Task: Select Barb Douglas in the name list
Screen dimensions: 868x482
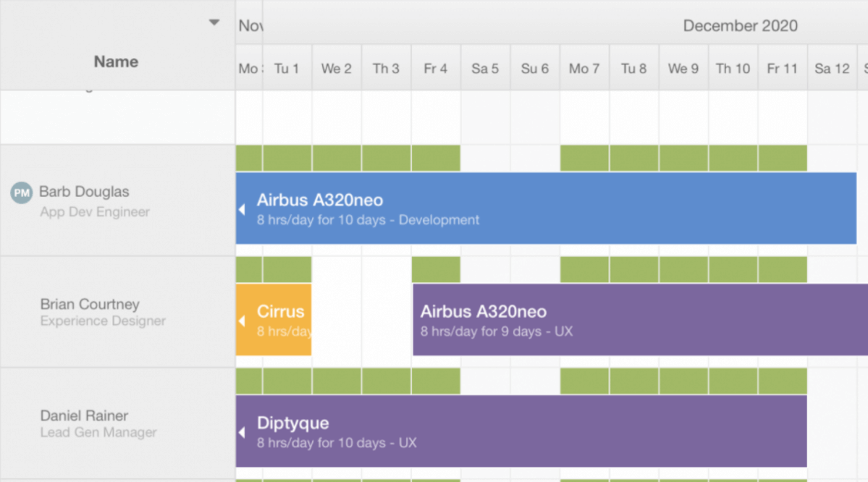Action: coord(84,192)
